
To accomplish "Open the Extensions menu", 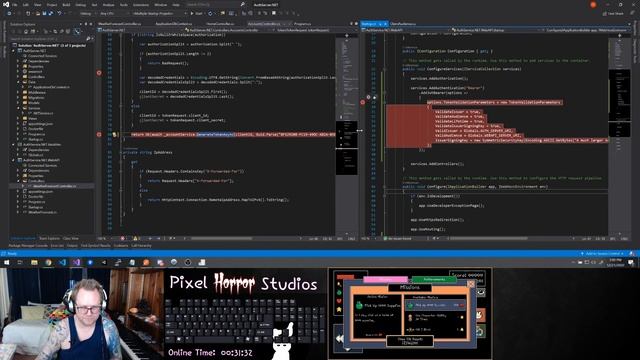I will (141, 5).
